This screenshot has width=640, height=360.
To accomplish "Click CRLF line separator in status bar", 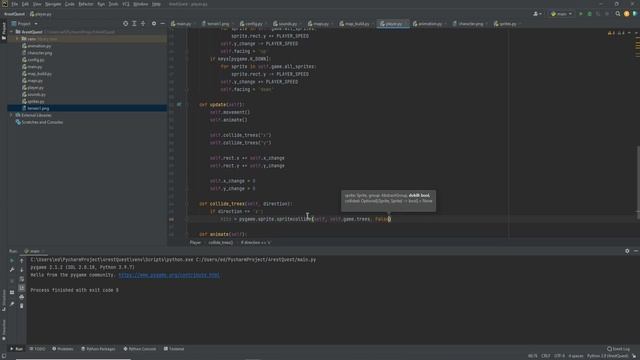I will [546, 356].
